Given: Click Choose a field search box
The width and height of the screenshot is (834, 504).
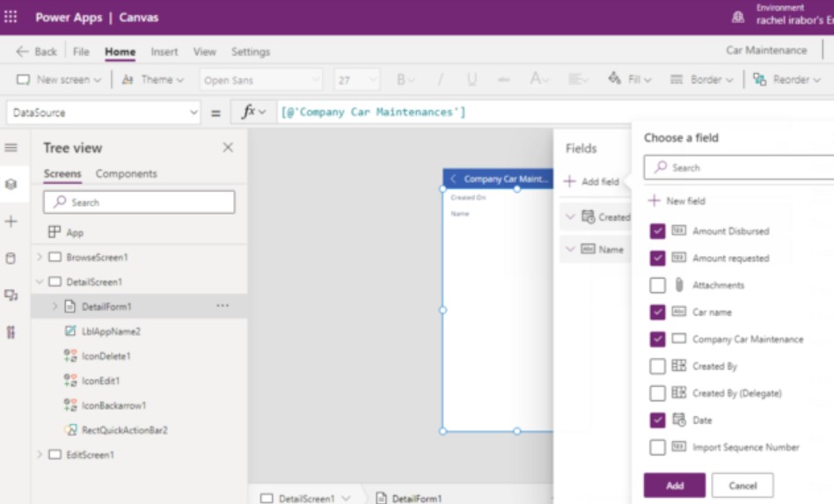Looking at the screenshot, I should pos(739,167).
